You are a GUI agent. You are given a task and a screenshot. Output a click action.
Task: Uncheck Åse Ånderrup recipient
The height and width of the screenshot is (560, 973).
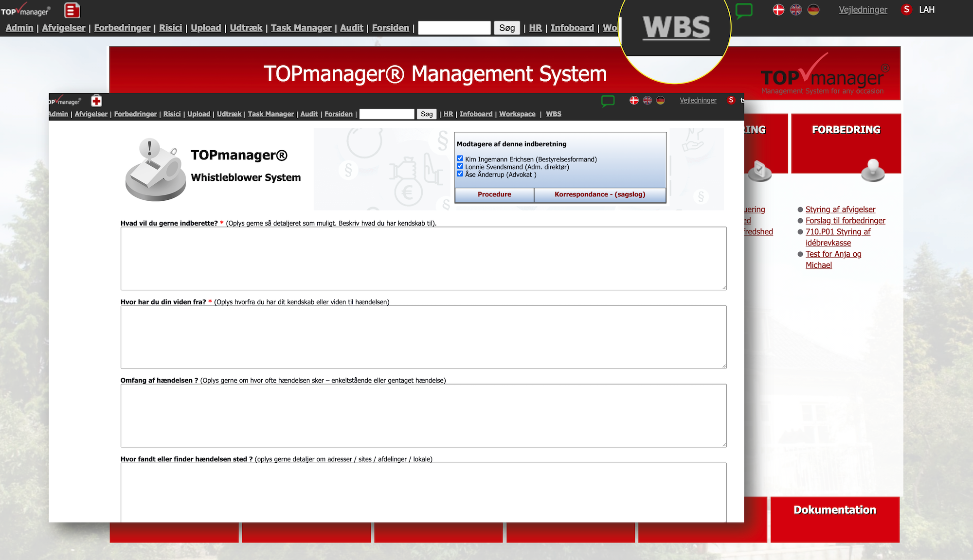click(x=460, y=174)
